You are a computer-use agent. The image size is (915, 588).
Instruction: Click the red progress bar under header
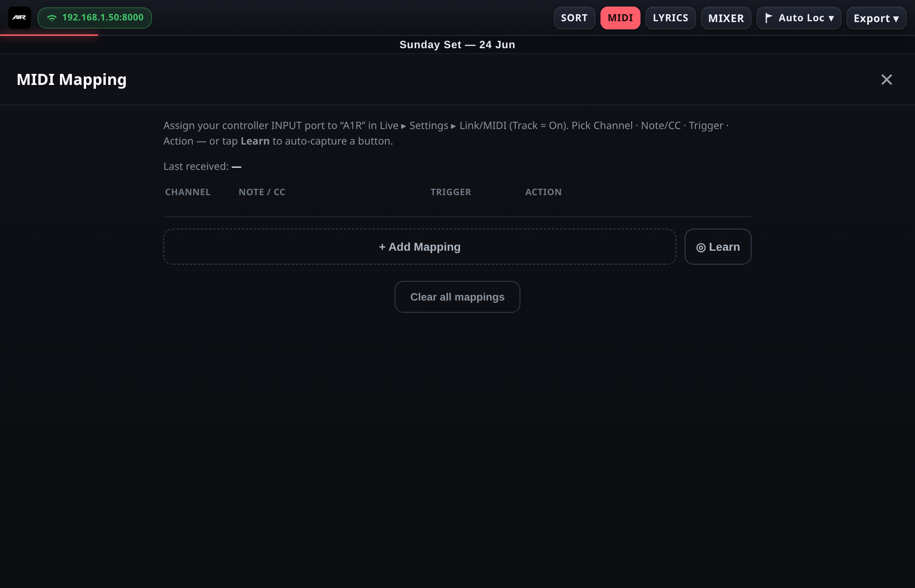[49, 35]
